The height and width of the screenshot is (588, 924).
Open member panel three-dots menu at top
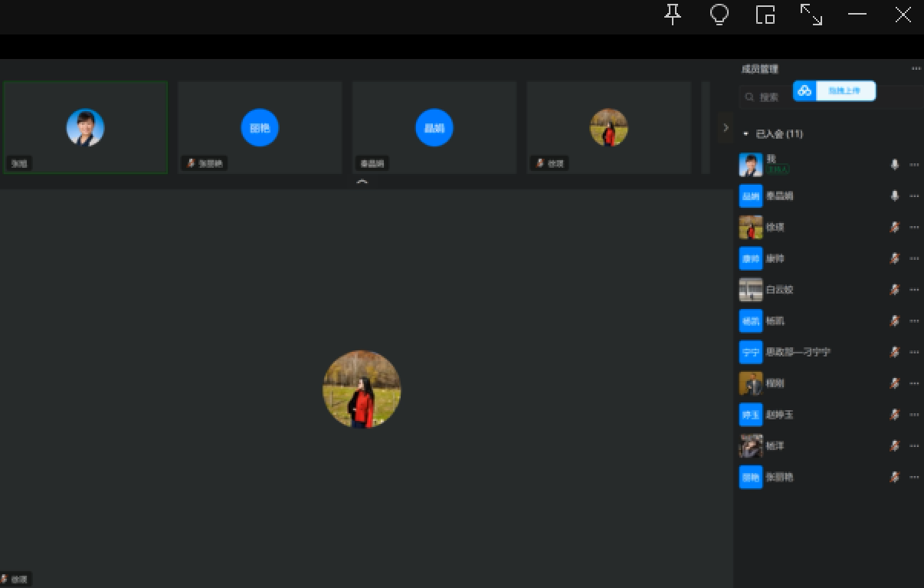click(916, 69)
